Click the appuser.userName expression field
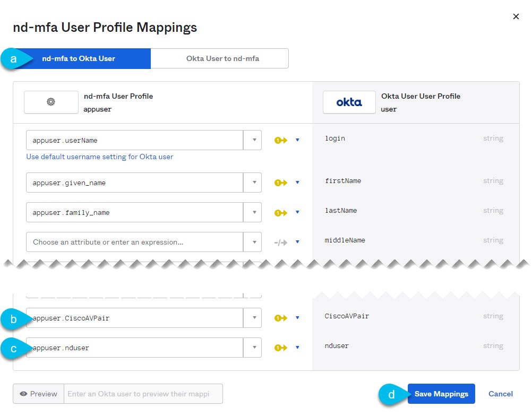Image resolution: width=532 pixels, height=416 pixels. point(135,140)
